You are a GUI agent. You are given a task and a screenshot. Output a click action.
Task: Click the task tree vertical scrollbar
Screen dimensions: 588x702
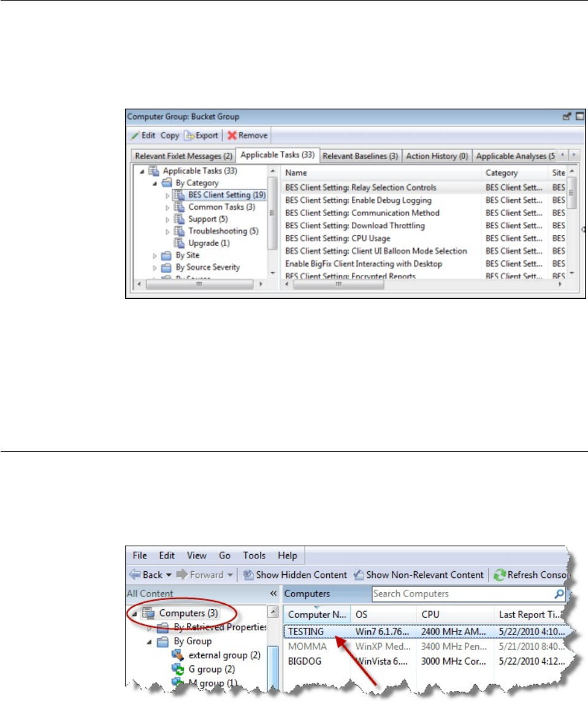tap(272, 213)
